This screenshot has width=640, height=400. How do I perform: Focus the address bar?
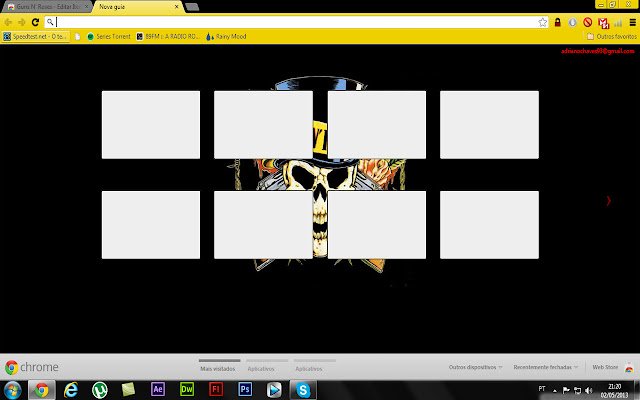click(x=296, y=22)
